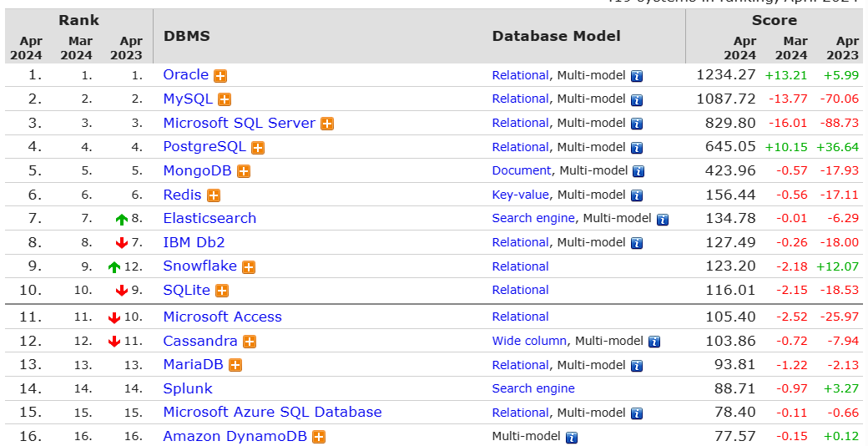This screenshot has width=868, height=446.
Task: Click the DBMS column header
Action: (x=187, y=36)
